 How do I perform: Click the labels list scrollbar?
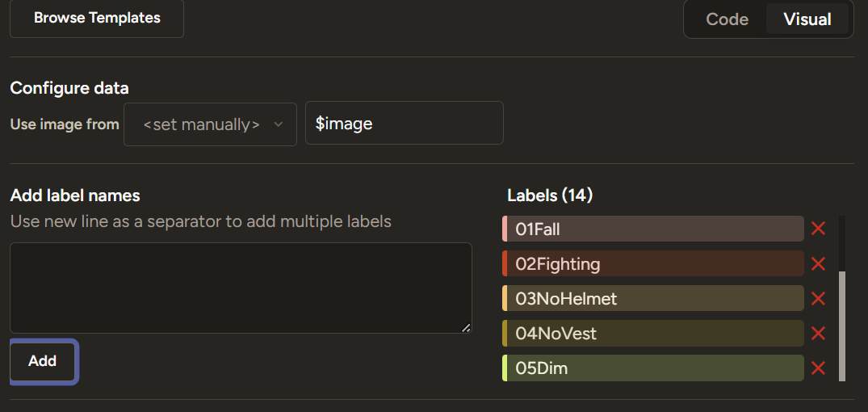[842, 323]
